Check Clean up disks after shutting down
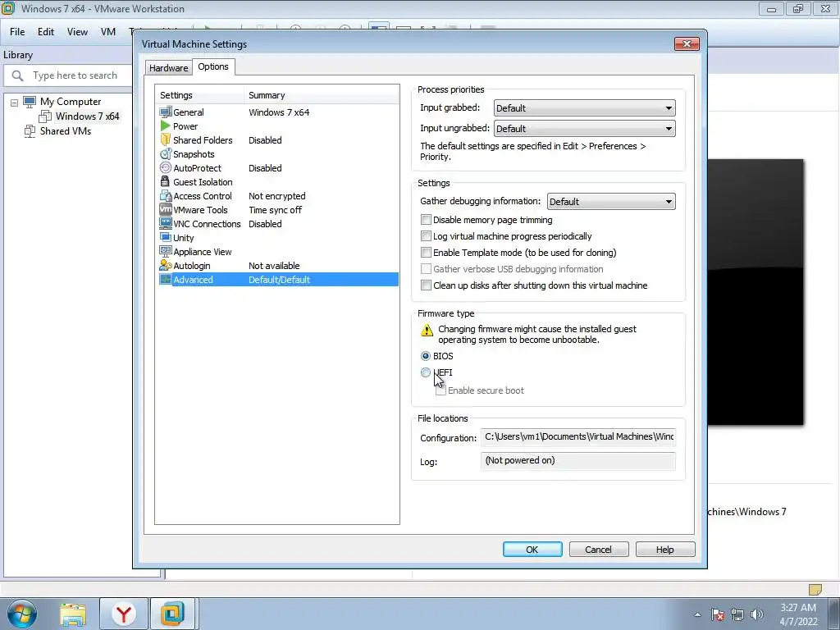840x630 pixels. [426, 285]
